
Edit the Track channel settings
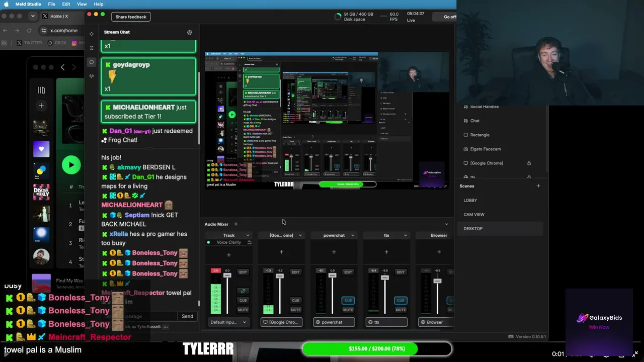pyautogui.click(x=243, y=272)
